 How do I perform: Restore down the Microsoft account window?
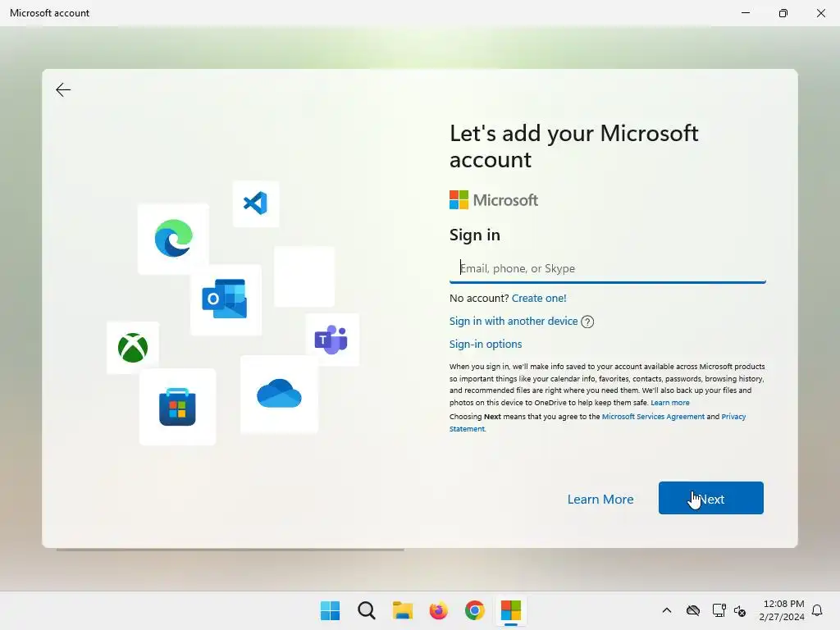tap(783, 13)
